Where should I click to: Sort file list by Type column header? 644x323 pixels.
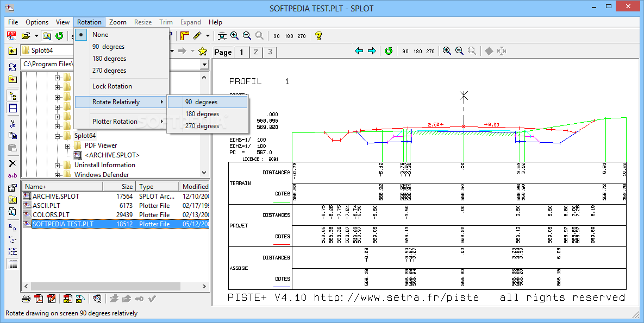coord(158,187)
